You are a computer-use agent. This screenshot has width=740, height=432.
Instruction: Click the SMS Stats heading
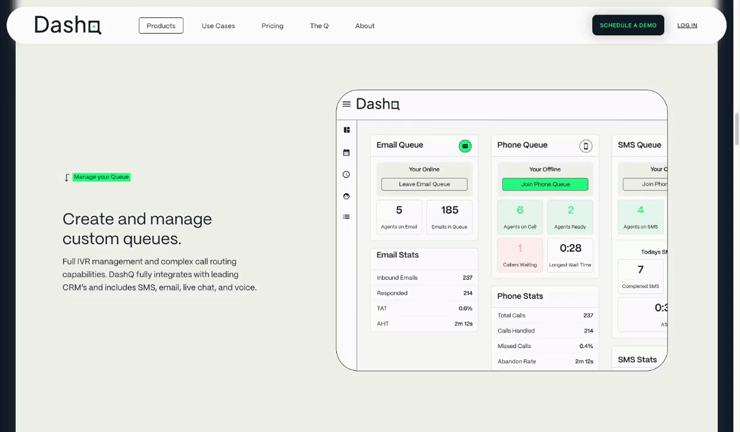click(637, 359)
